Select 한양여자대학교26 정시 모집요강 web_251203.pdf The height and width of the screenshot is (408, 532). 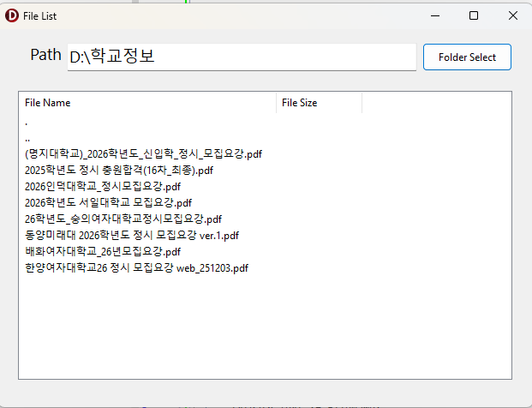[x=136, y=267]
